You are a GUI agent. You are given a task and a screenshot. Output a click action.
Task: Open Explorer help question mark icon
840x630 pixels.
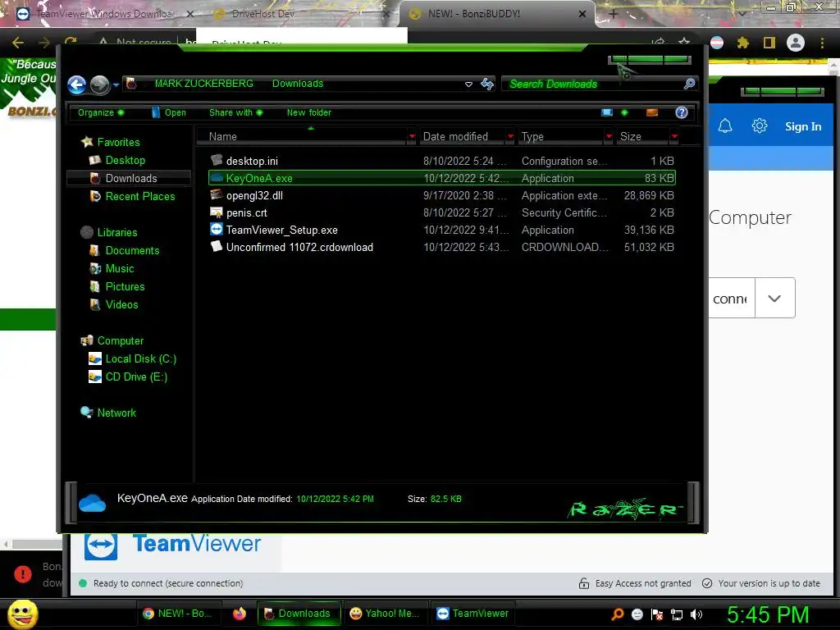coord(682,112)
